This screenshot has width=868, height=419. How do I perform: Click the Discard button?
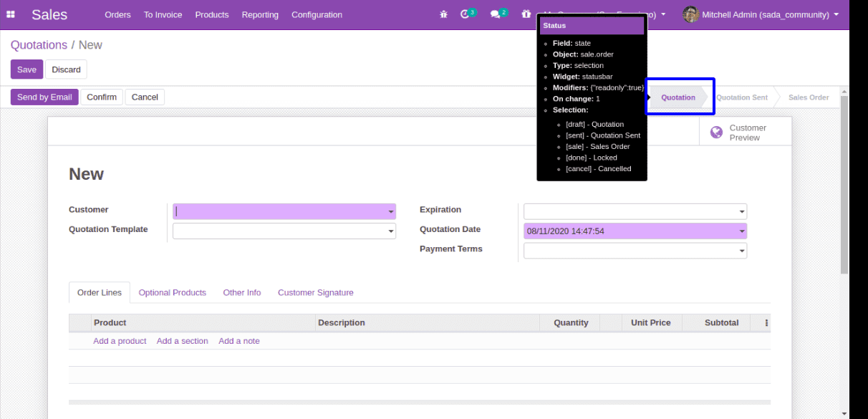click(66, 69)
